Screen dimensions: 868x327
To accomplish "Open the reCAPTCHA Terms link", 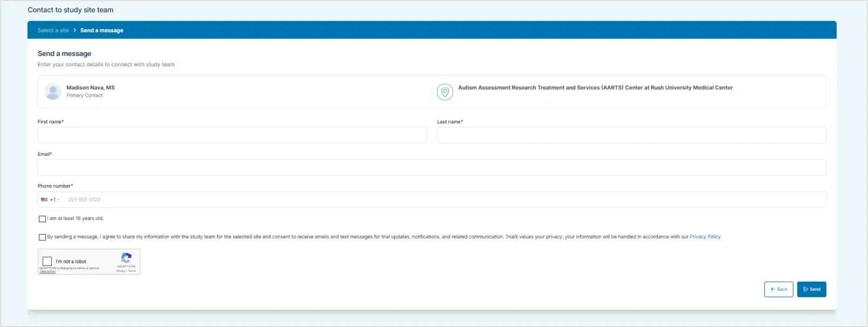I will coord(132,271).
